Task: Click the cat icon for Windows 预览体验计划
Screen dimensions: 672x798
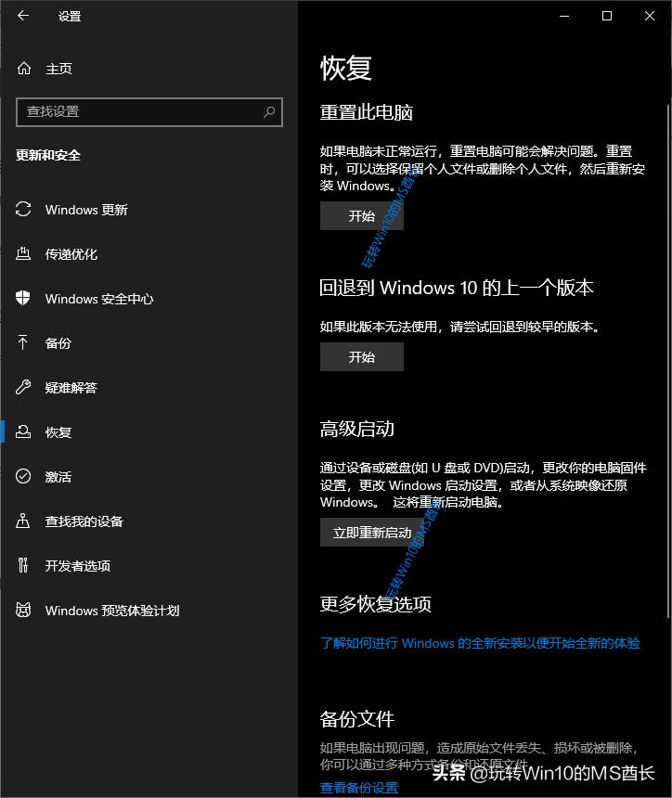Action: point(23,610)
